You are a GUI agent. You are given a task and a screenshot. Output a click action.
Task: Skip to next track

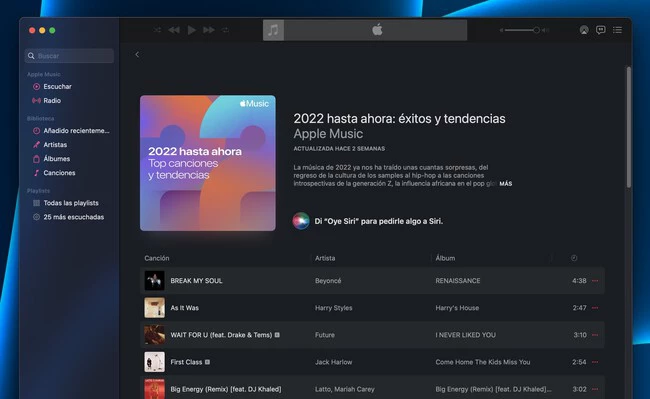pos(209,30)
